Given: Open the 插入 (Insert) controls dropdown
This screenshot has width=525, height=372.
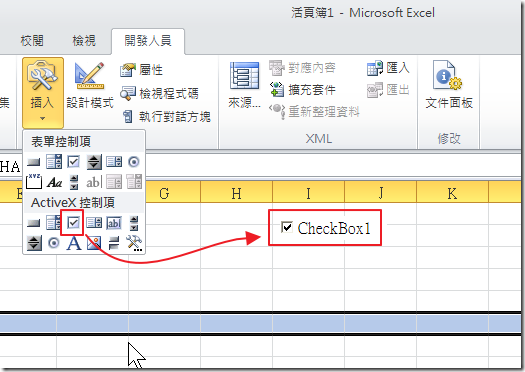Looking at the screenshot, I should click(x=43, y=92).
